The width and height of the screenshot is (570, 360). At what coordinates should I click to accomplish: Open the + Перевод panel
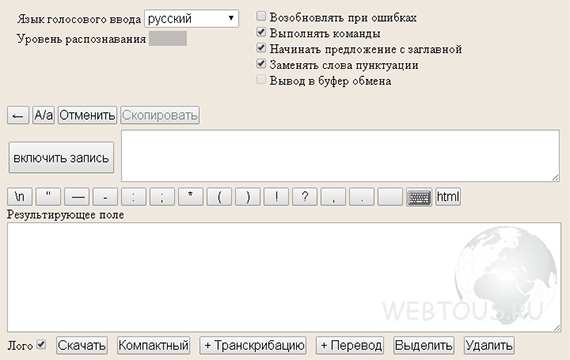click(x=350, y=345)
